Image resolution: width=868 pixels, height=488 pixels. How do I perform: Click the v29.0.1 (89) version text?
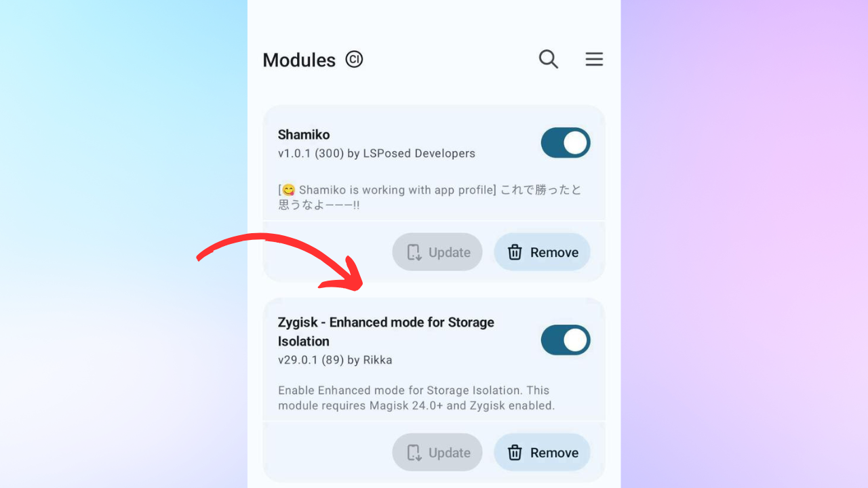point(311,361)
